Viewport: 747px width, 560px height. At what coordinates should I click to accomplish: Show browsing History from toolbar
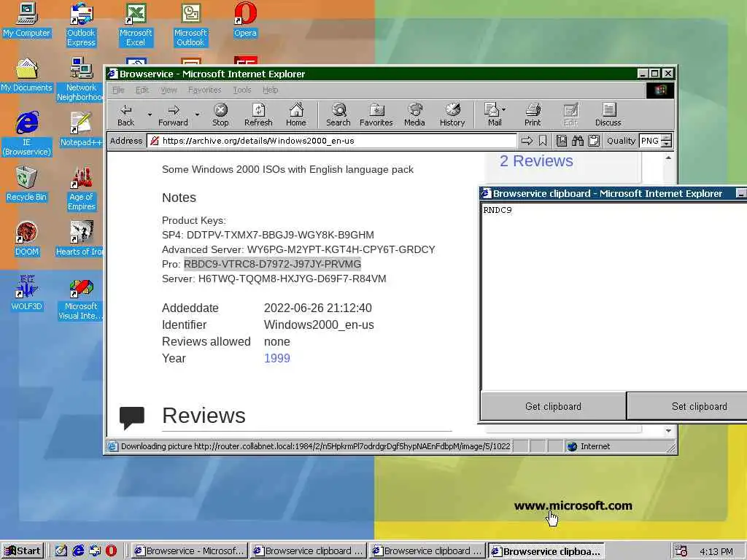tap(452, 115)
